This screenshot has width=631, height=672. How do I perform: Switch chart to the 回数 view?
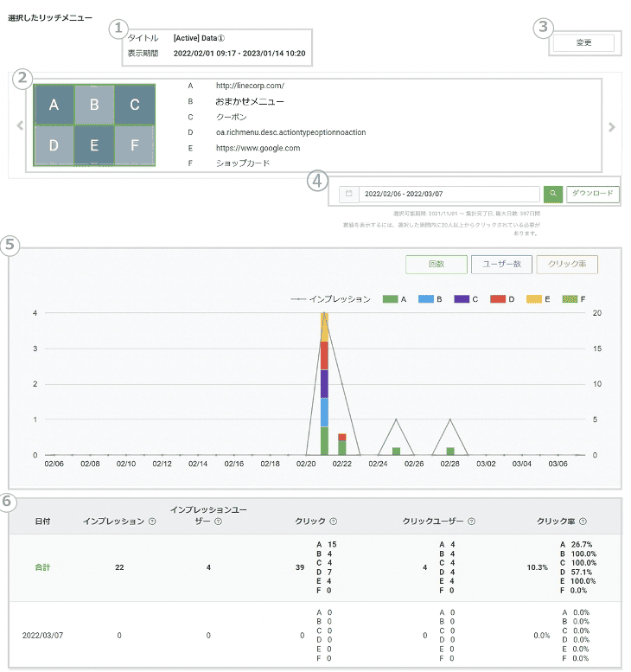point(436,265)
